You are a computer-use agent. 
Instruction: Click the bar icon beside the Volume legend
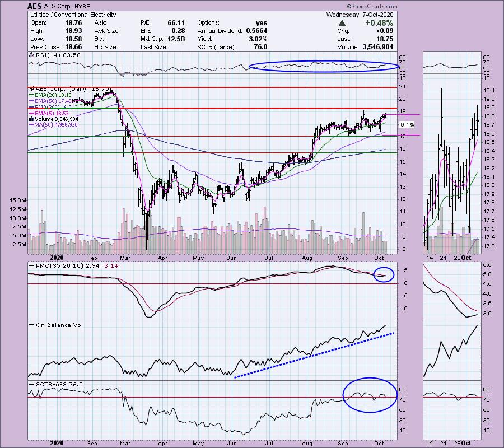pos(31,119)
